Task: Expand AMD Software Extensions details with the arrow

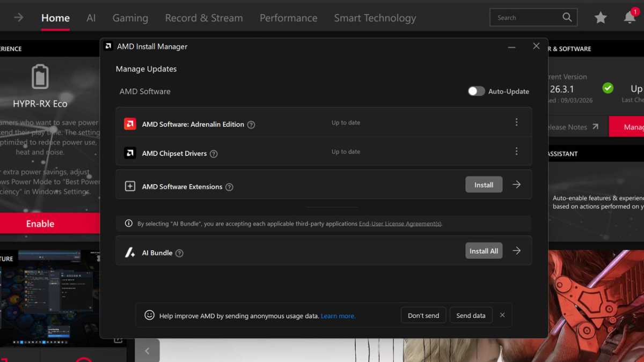Action: pyautogui.click(x=516, y=184)
